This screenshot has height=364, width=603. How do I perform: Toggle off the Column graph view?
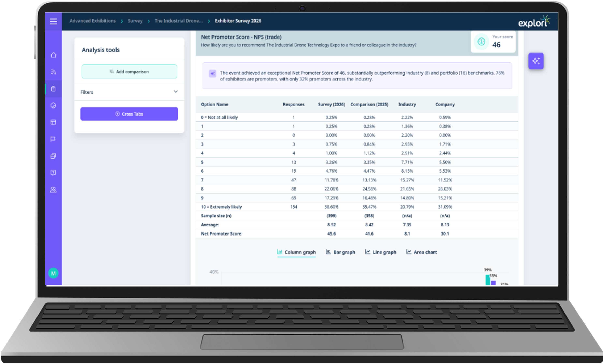click(x=296, y=252)
